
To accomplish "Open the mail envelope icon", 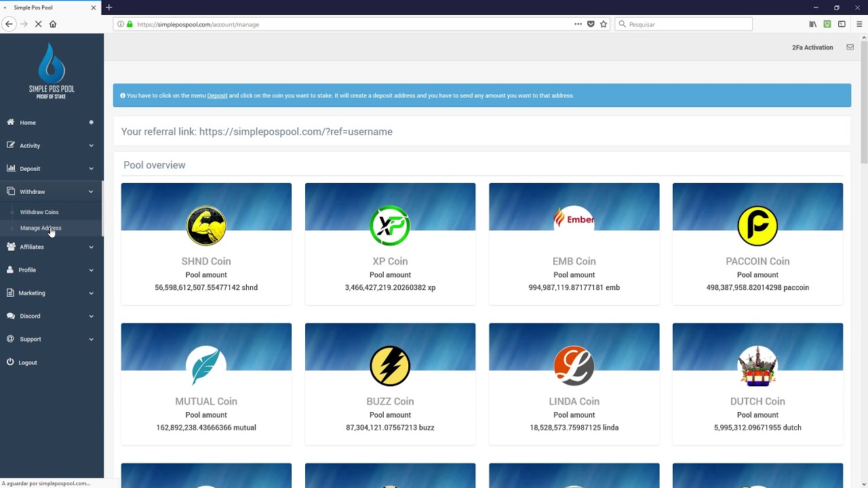I will pos(850,47).
